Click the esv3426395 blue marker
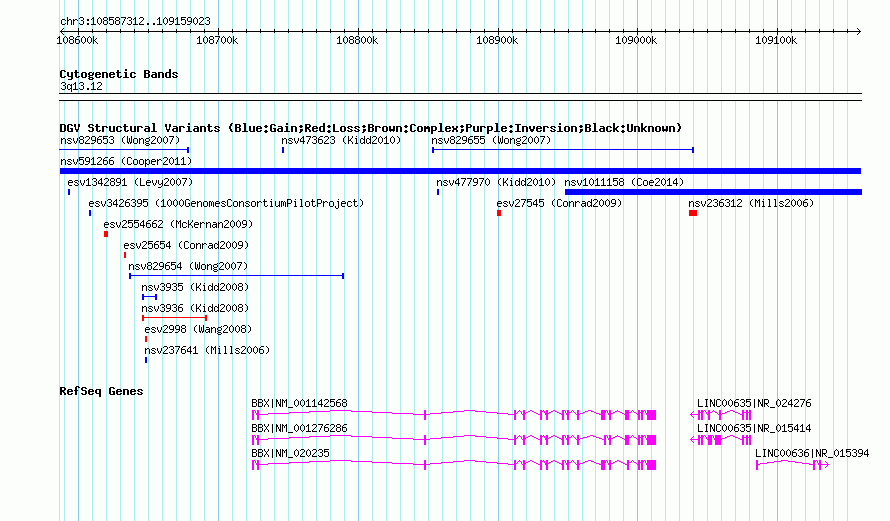The image size is (890, 521). tap(90, 213)
